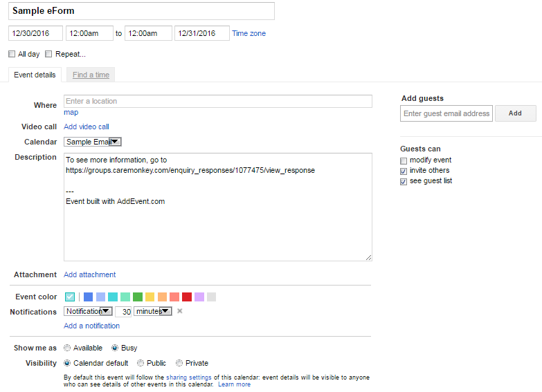Click Add attachment link
The image size is (542, 392).
point(90,274)
